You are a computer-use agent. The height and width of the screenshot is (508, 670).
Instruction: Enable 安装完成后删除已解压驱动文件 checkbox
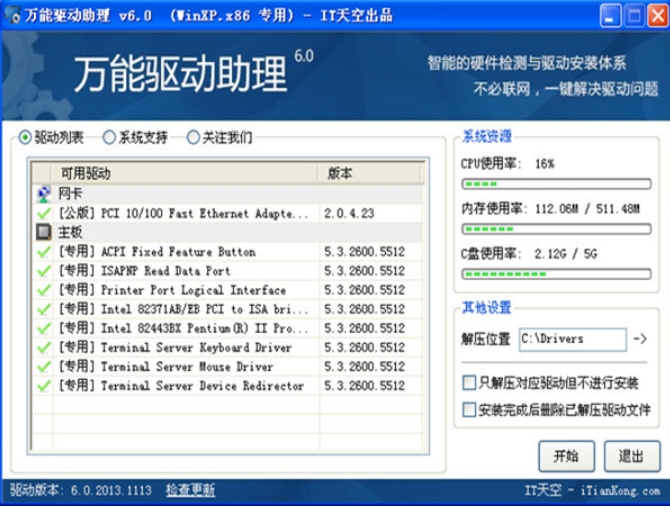click(x=469, y=410)
